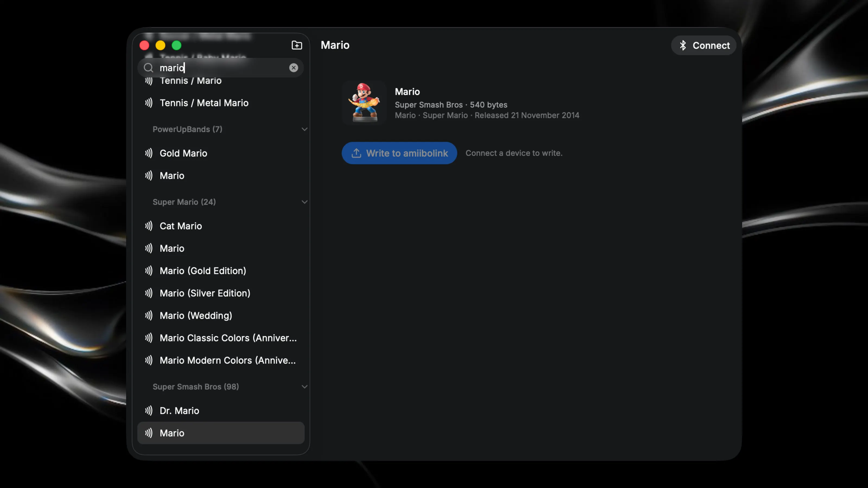Click the PowerUpBands (7) header label
Screen dimensions: 868x488
point(187,129)
